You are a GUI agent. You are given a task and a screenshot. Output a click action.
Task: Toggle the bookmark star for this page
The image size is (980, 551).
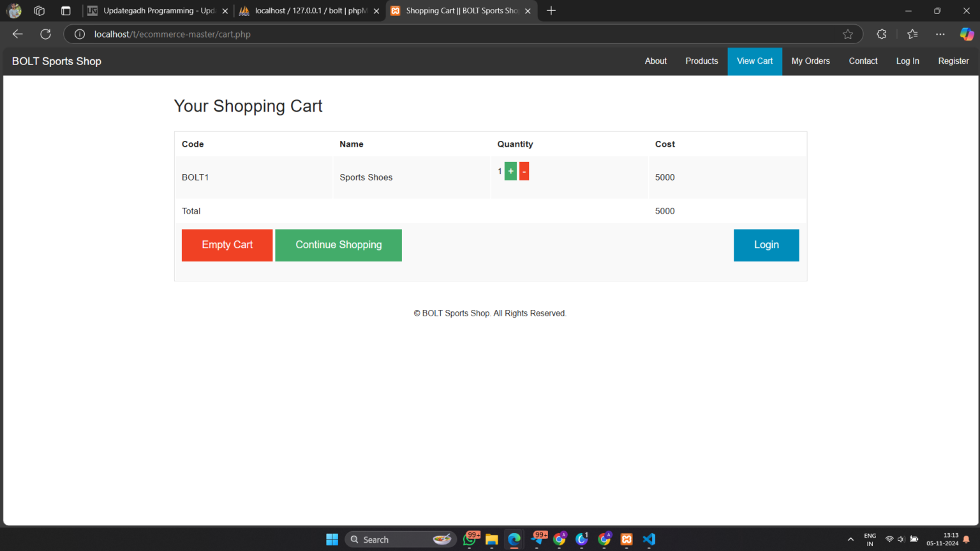click(848, 34)
